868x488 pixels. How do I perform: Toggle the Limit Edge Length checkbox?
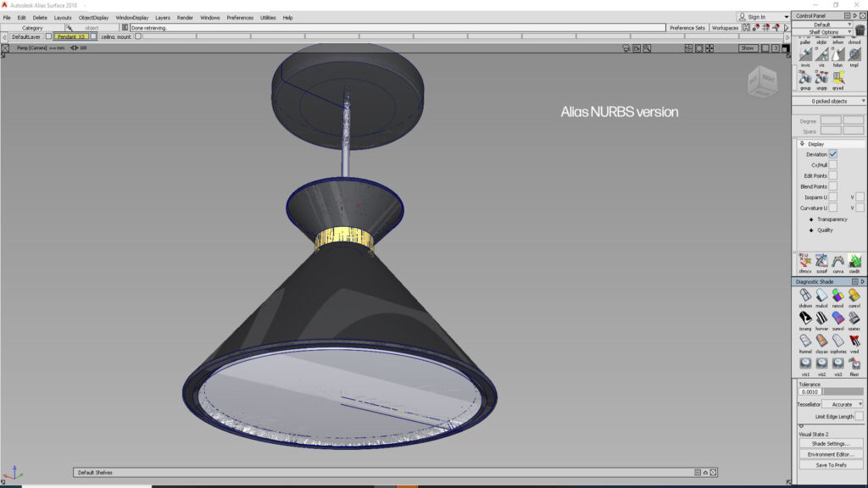(859, 416)
